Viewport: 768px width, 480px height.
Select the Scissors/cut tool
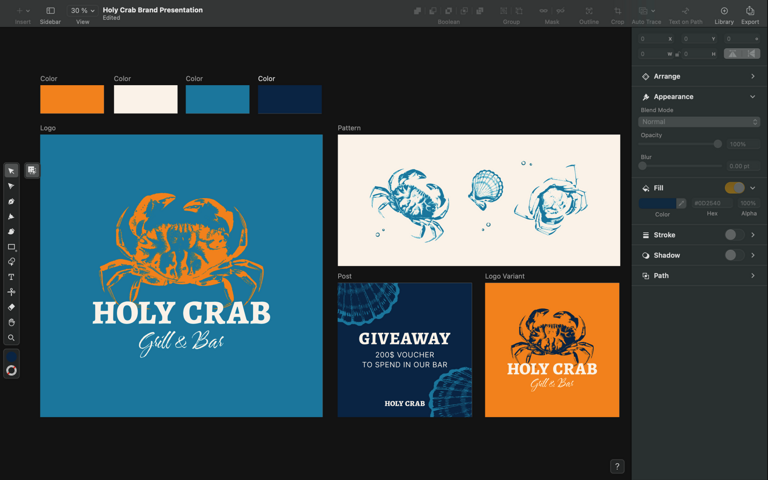[x=11, y=292]
